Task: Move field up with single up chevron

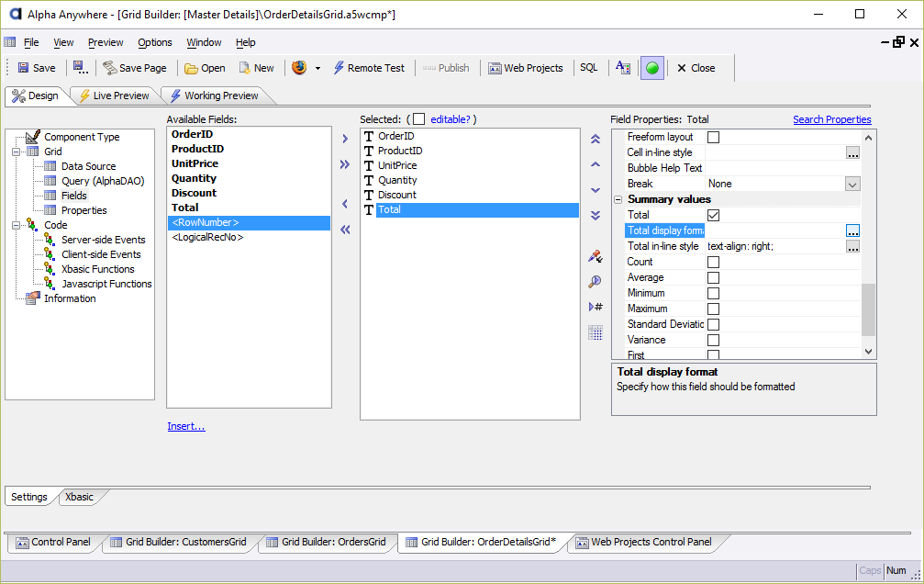Action: click(x=596, y=164)
